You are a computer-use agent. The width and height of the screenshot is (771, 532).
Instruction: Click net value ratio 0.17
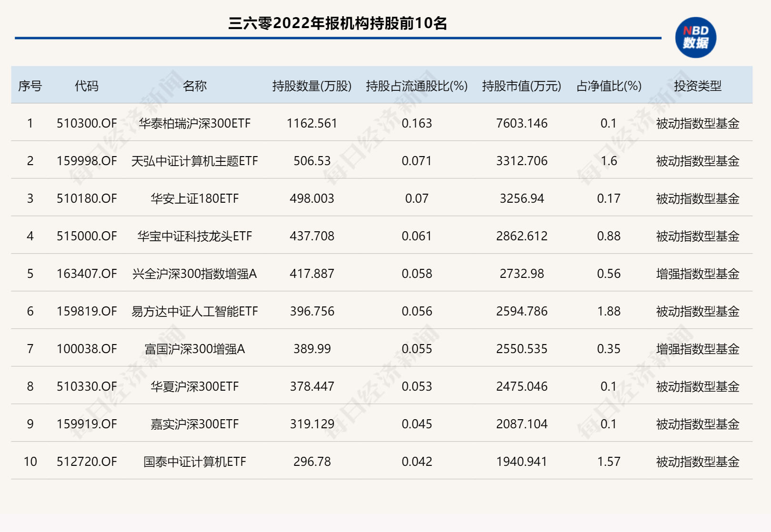(609, 199)
